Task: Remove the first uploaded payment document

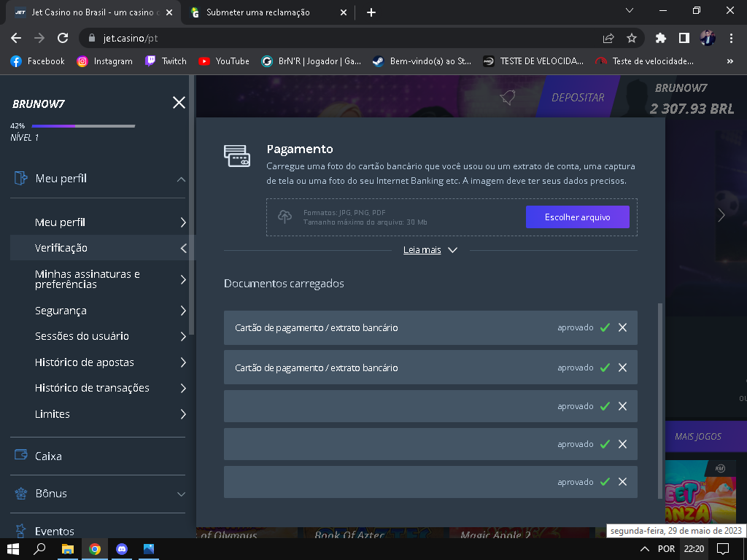Action: tap(622, 328)
